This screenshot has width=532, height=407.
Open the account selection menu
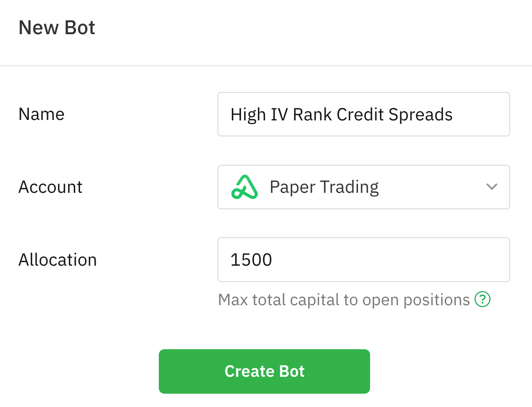(364, 187)
